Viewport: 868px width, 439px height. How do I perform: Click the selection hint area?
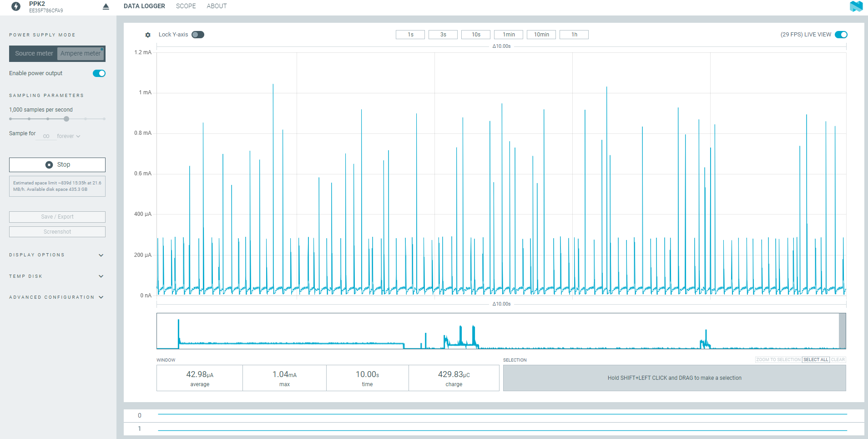click(675, 378)
